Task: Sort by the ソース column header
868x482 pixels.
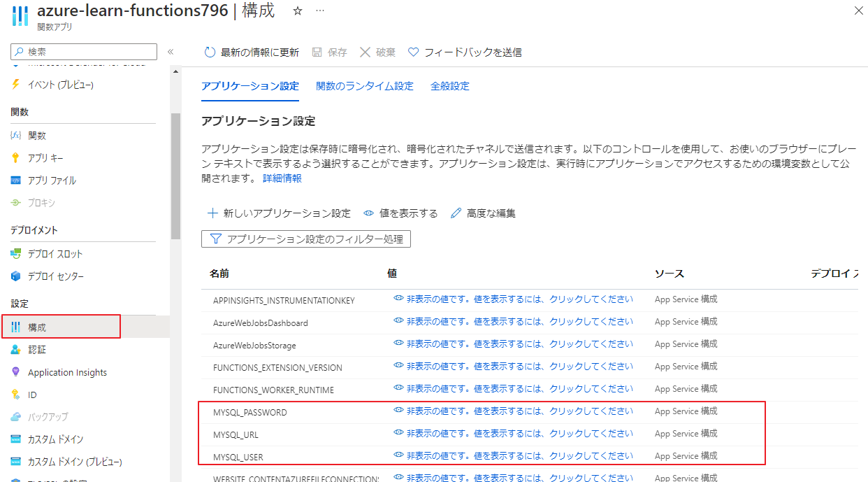Action: [670, 274]
